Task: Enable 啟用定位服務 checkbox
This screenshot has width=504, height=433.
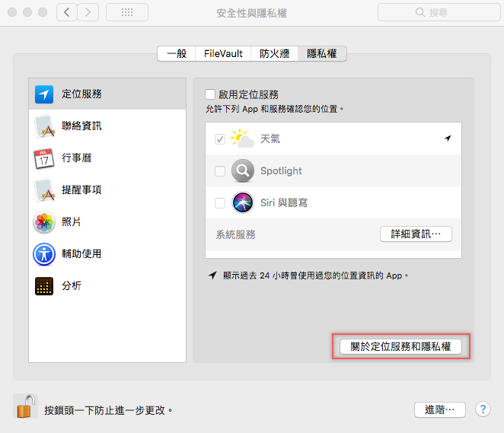Action: tap(210, 94)
